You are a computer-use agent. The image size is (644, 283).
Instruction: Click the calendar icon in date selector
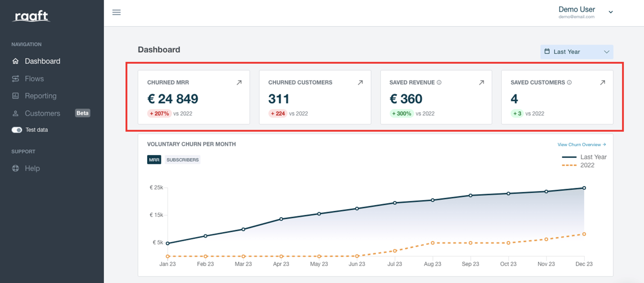(x=547, y=51)
